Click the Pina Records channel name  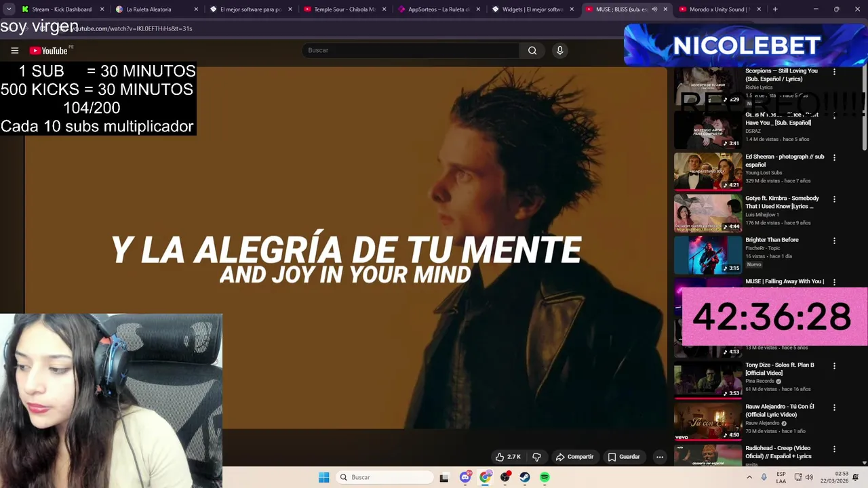[x=759, y=381]
